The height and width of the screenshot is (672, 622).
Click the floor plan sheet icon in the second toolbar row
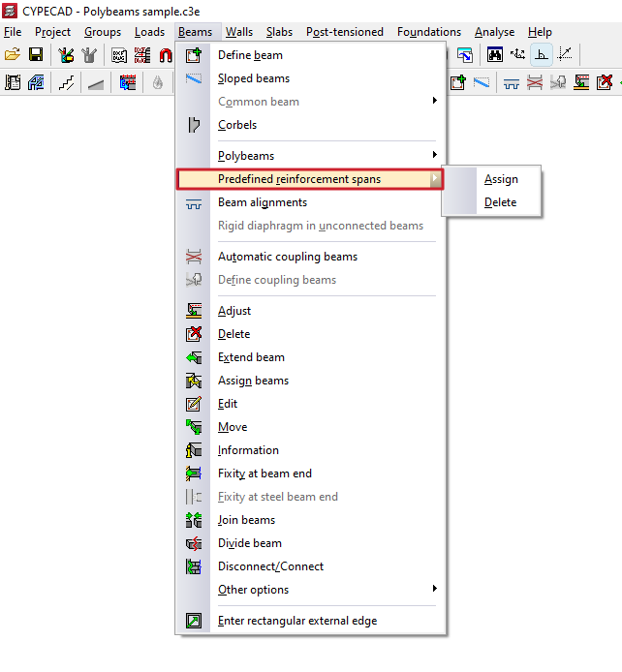coord(13,82)
